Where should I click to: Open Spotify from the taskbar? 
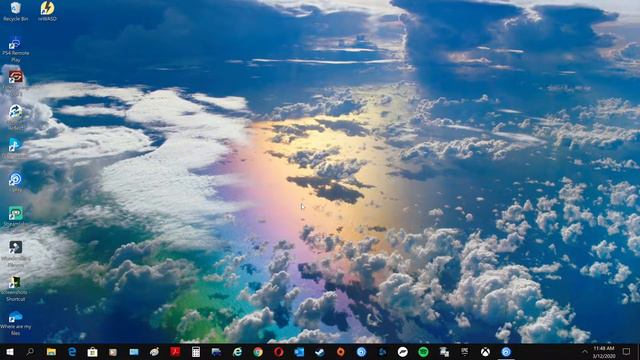[423, 352]
